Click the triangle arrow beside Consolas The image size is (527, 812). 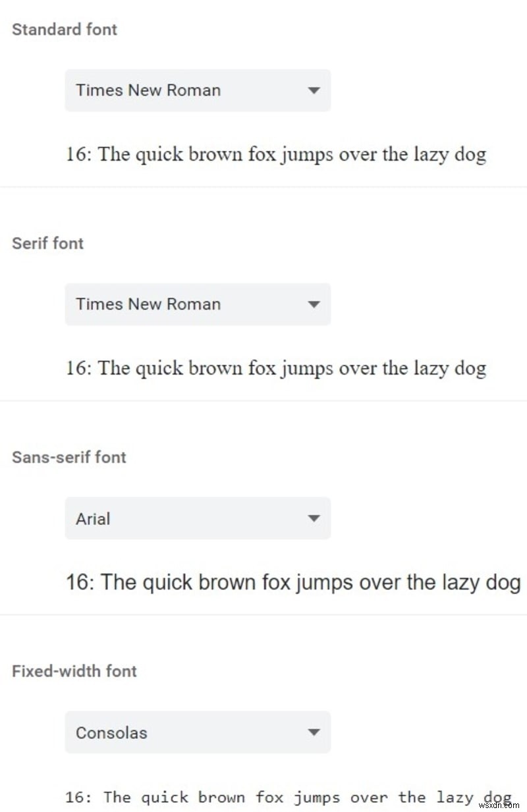click(314, 732)
